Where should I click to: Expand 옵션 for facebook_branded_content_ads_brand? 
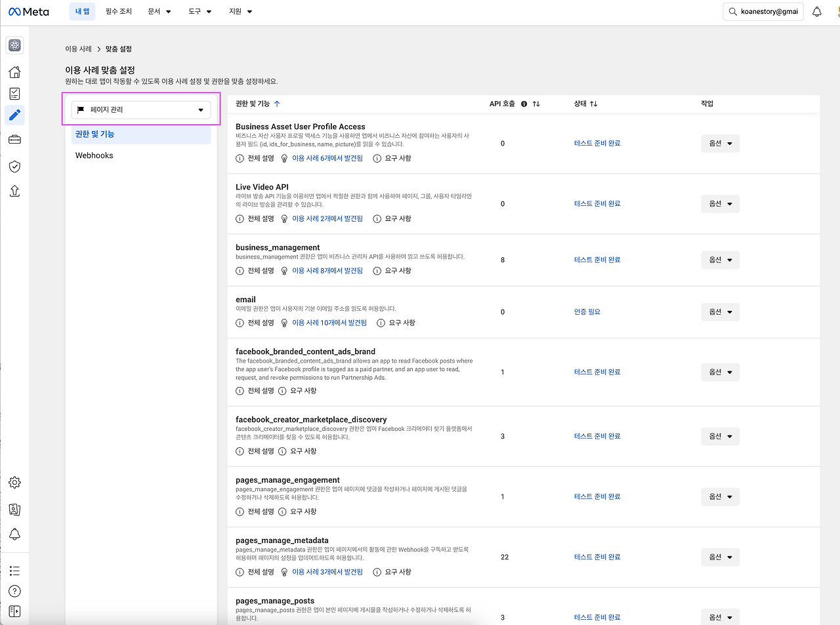(x=720, y=372)
